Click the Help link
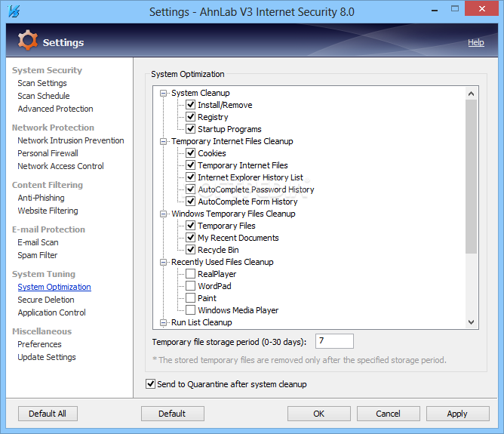Viewport: 504px width, 434px height. (x=476, y=42)
